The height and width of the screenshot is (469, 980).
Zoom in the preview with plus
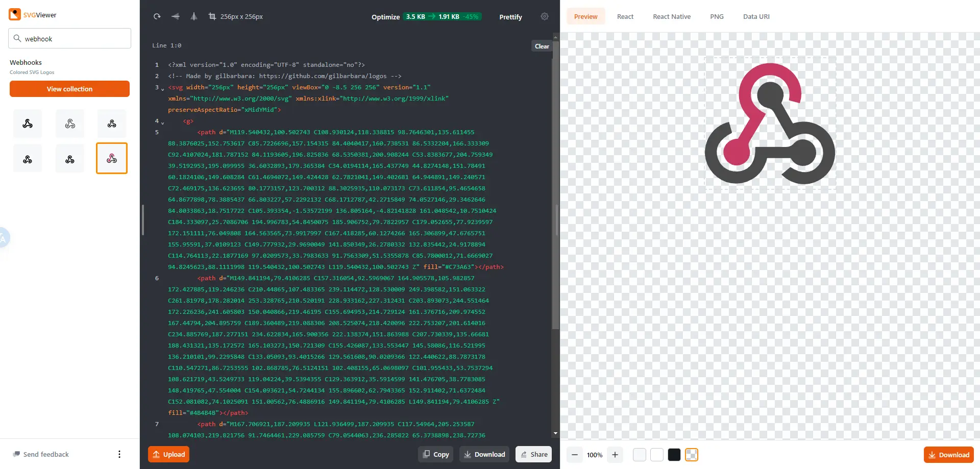615,455
